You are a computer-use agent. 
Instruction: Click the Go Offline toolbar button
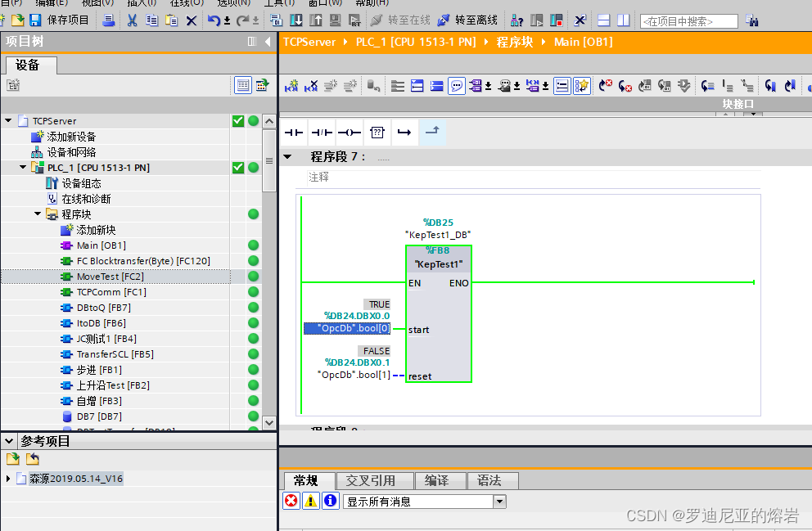tap(468, 20)
